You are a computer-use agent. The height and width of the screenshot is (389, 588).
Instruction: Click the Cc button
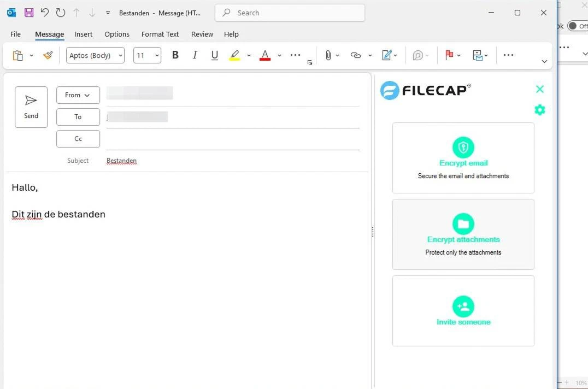(78, 139)
